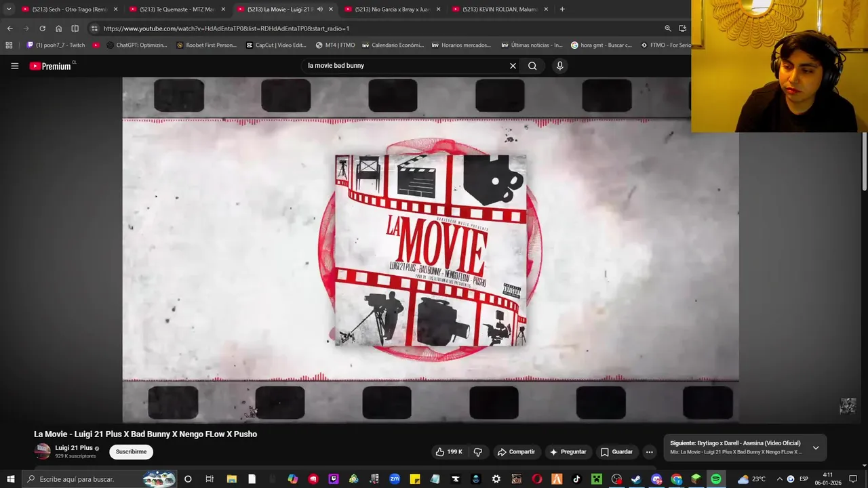
Task: Close the Sech - Otro Trago tab
Action: coord(115,9)
